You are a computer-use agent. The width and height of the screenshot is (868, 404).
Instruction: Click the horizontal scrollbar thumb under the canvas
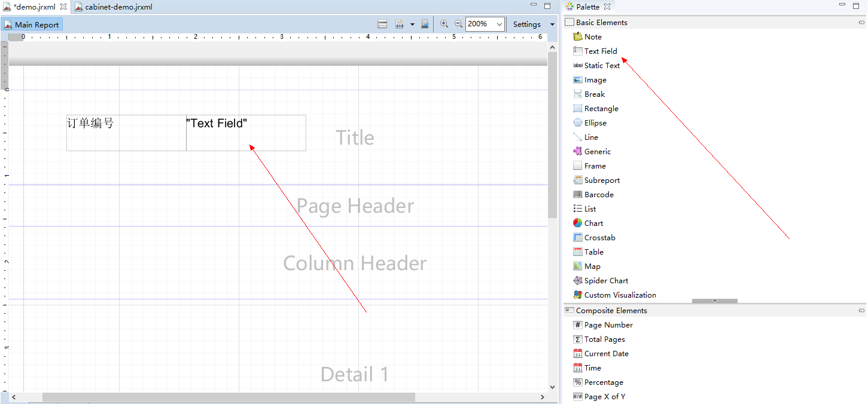tap(229, 397)
